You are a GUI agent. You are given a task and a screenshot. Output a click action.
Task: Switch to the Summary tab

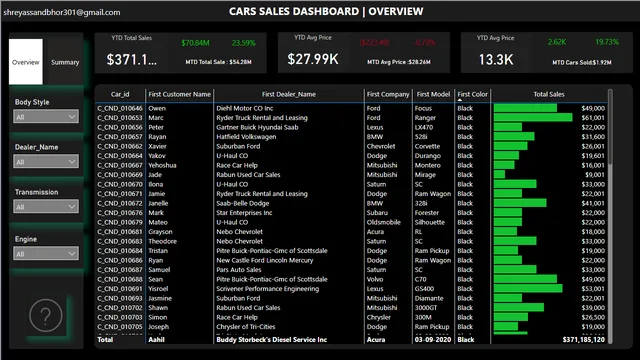tap(65, 62)
